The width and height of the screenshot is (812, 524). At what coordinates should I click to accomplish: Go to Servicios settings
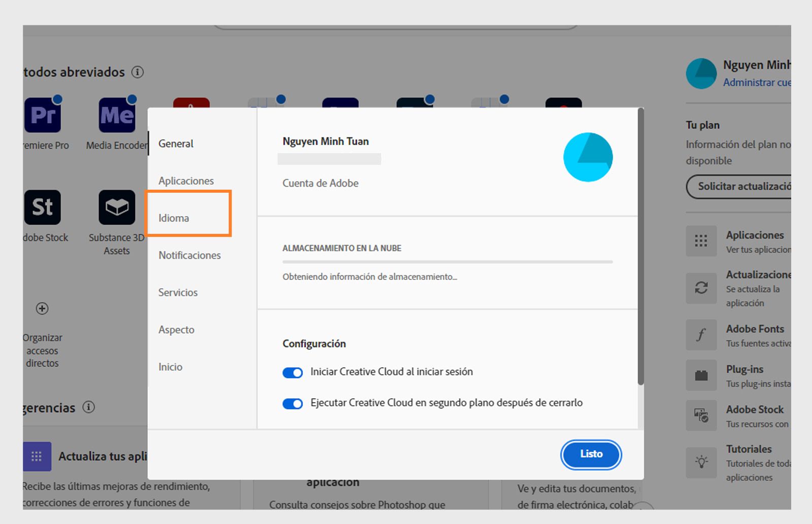[x=178, y=293]
